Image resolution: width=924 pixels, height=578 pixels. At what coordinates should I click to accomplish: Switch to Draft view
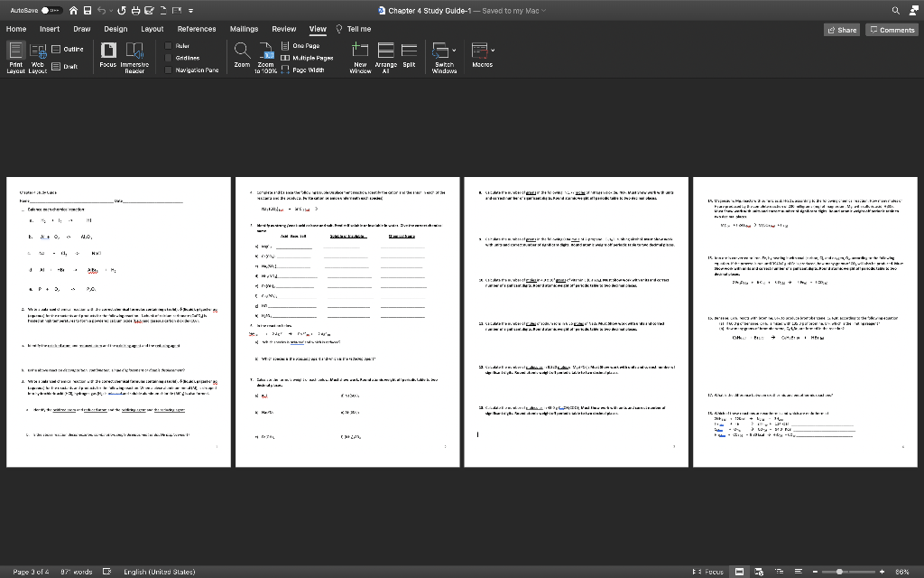pyautogui.click(x=65, y=67)
